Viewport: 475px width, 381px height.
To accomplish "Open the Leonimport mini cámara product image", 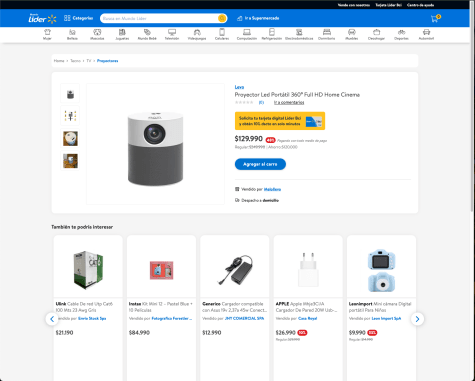I will 381,270.
